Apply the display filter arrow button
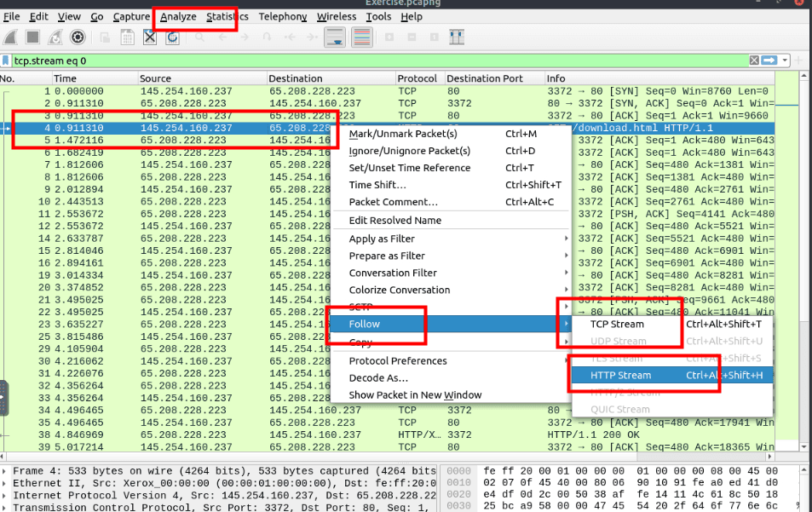Viewport: 812px width, 512px height. pyautogui.click(x=770, y=60)
